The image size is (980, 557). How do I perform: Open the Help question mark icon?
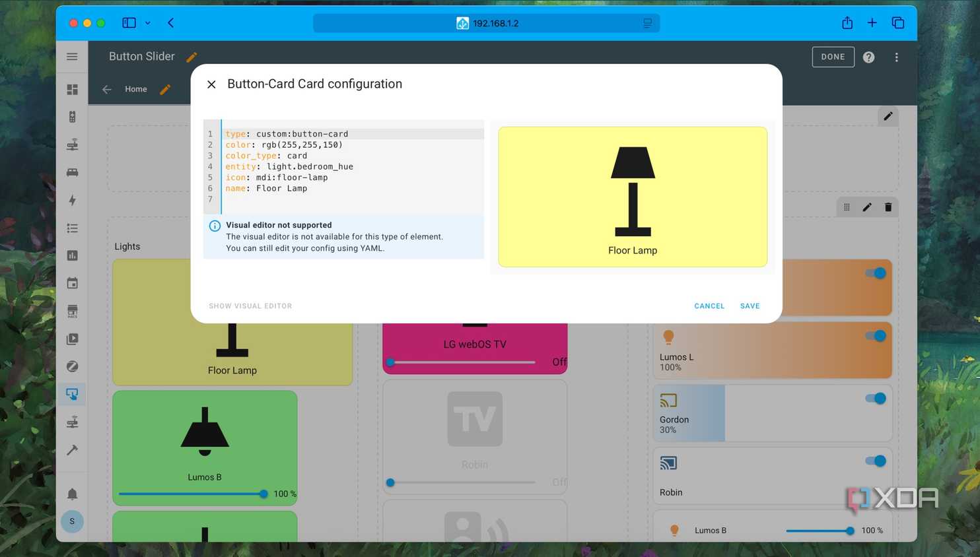pos(868,57)
